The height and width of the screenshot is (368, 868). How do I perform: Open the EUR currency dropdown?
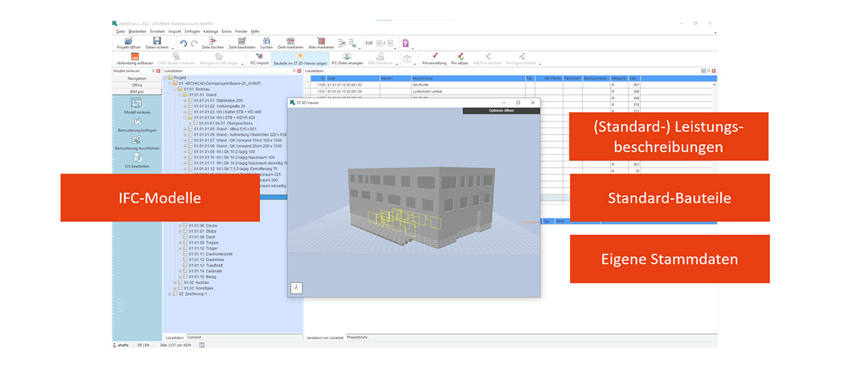tap(380, 43)
